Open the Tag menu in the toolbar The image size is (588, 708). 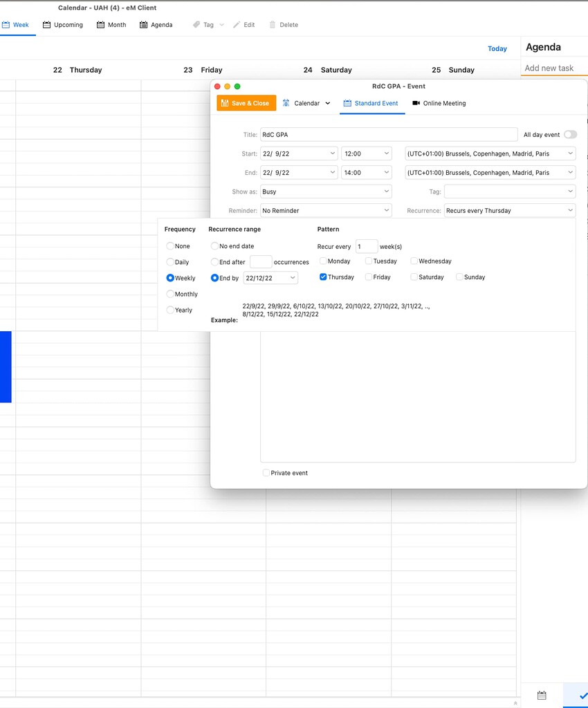pos(207,24)
